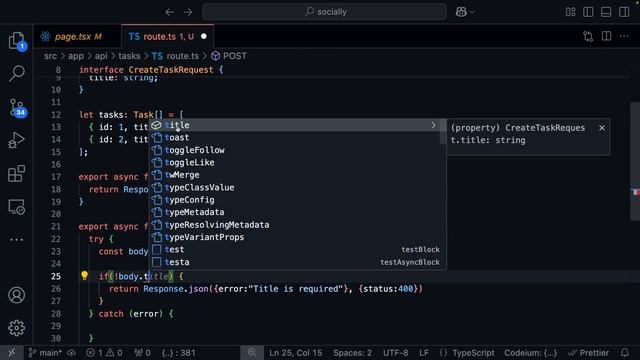640x360 pixels.
Task: Toggle the primary side bar
Action: tap(588, 12)
